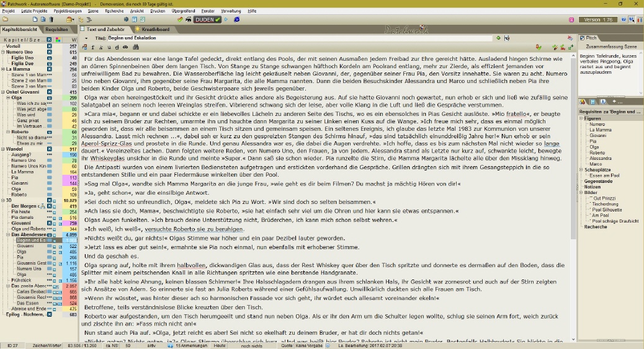The height and width of the screenshot is (349, 644).
Task: Select the Frühstück scene in chapter tree
Action: click(x=21, y=280)
